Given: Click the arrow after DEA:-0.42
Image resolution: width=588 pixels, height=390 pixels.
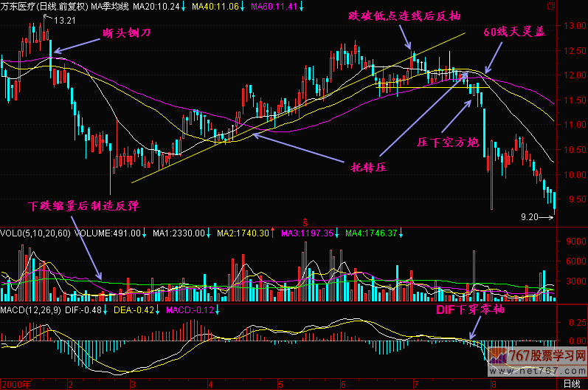Looking at the screenshot, I should [156, 310].
